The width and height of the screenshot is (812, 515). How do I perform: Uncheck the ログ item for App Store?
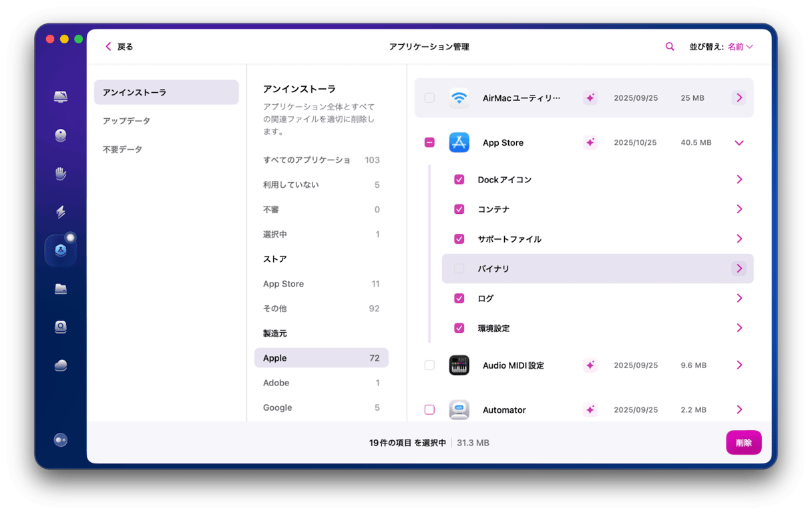[459, 298]
